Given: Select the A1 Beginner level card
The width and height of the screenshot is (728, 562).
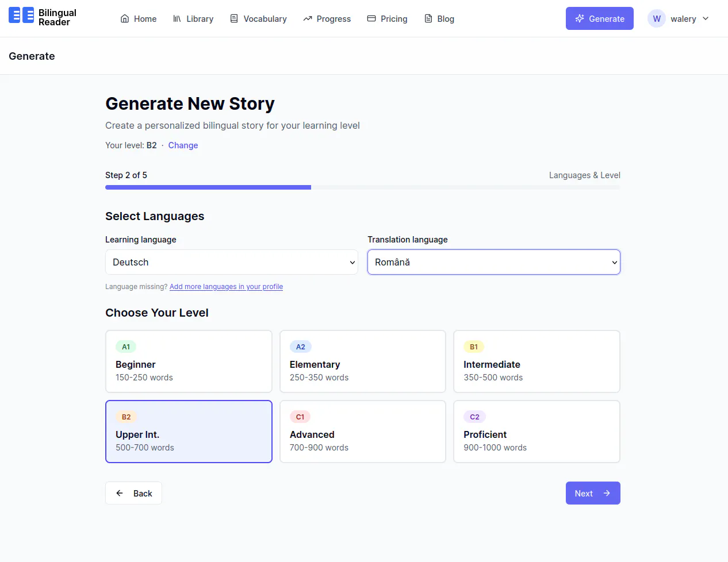Looking at the screenshot, I should [189, 361].
